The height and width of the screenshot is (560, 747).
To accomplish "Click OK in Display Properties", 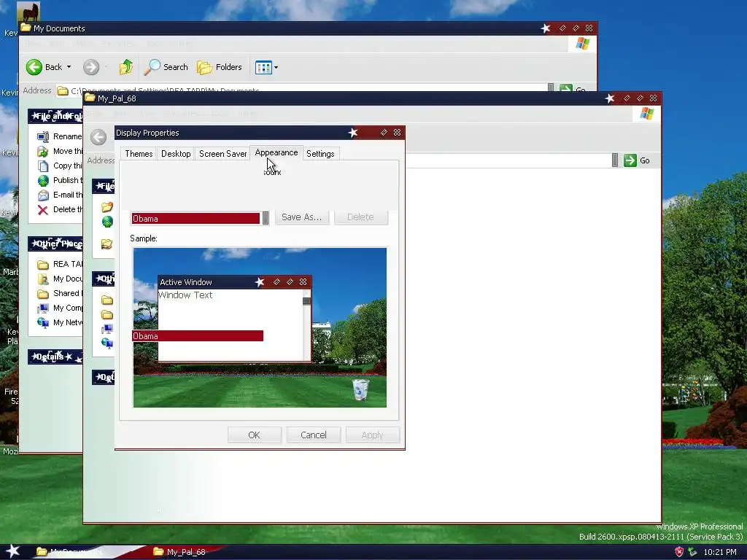I will pyautogui.click(x=255, y=435).
